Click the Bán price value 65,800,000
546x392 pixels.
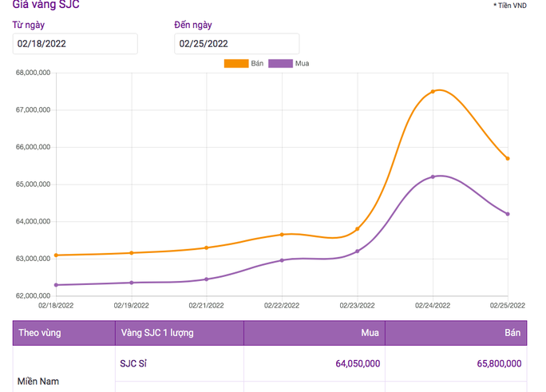coord(499,363)
